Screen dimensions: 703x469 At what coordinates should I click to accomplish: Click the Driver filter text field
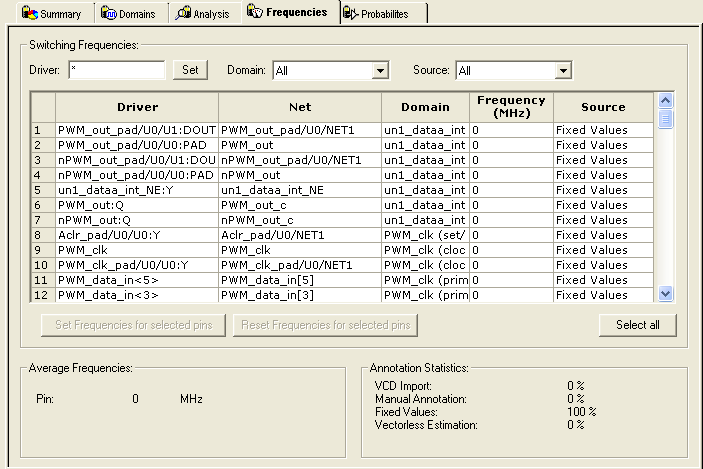116,70
